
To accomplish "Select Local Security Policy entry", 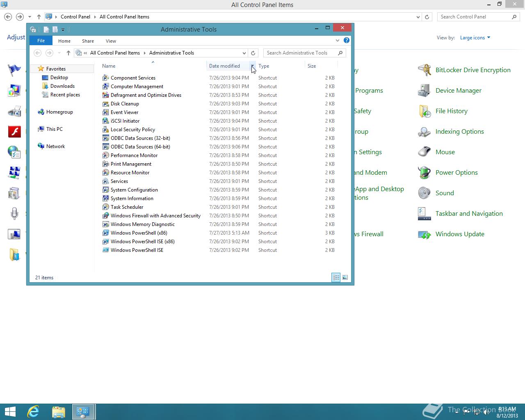I will (132, 130).
